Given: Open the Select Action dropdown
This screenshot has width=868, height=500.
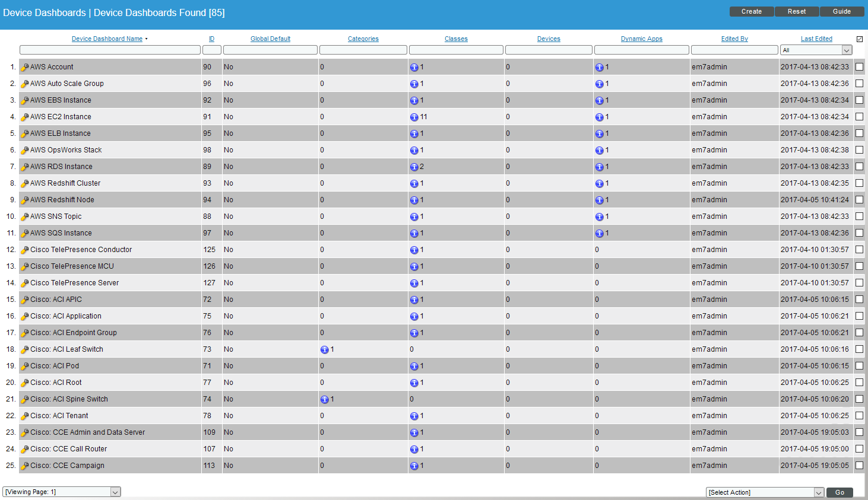Looking at the screenshot, I should tap(764, 492).
